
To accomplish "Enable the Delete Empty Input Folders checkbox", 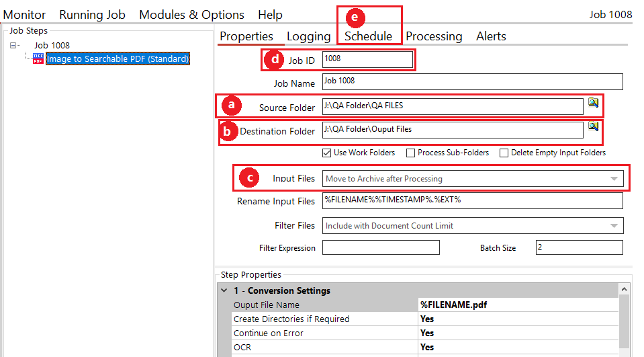I will pos(504,153).
